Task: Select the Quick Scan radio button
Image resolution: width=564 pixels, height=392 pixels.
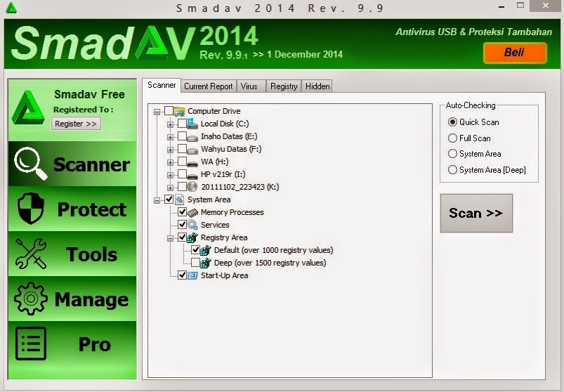Action: (452, 122)
